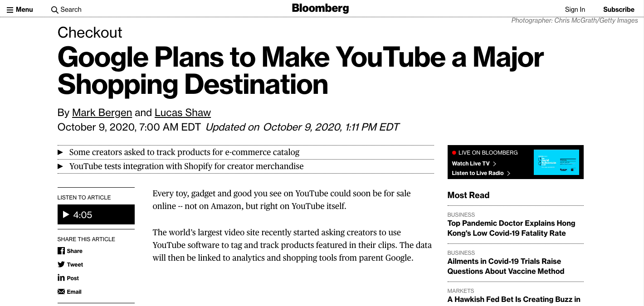Click the article headline text
644x306 pixels.
point(300,71)
